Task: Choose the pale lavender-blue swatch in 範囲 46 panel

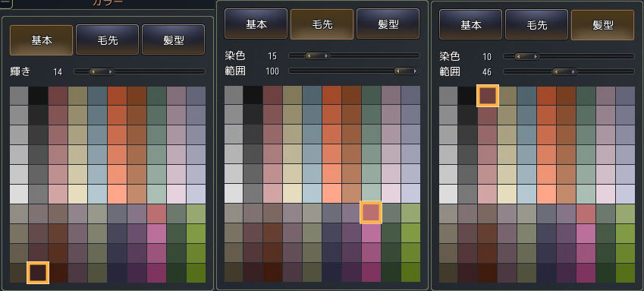Action: pyautogui.click(x=625, y=194)
